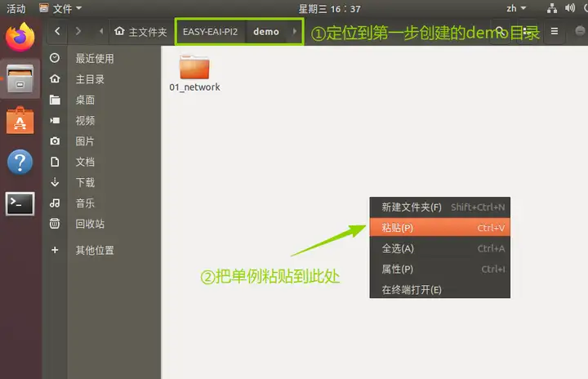Viewport: 588px width, 379px height.
Task: Select 视频 label in the sidebar
Action: click(x=85, y=120)
